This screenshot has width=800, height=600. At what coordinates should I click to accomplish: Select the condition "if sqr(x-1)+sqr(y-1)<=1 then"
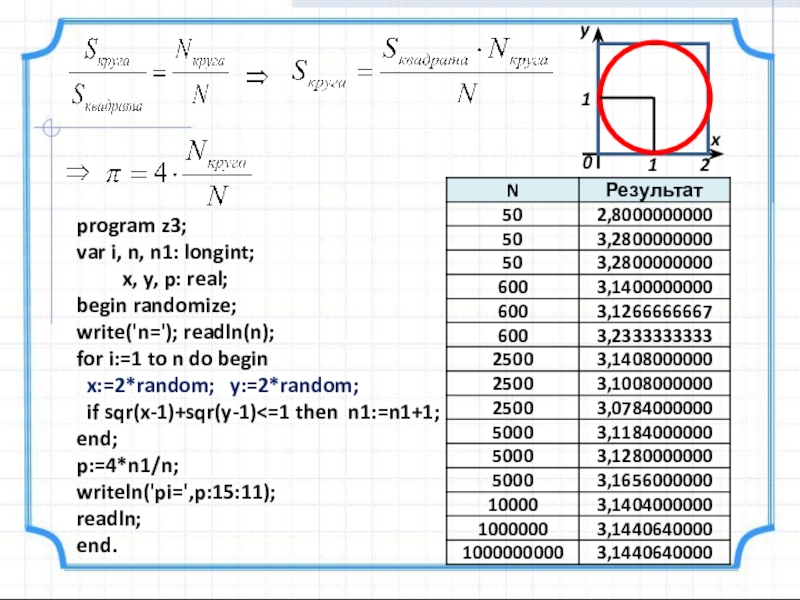(212, 412)
